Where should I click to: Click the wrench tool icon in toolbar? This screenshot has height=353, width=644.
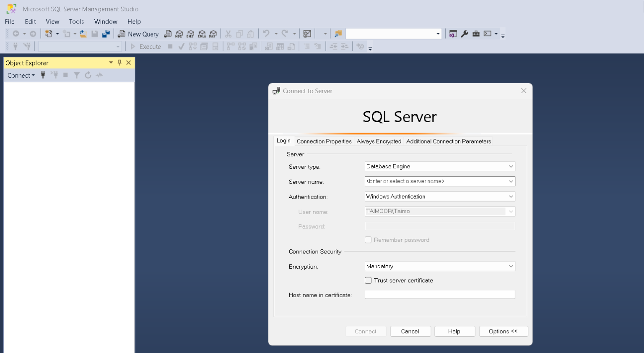[x=465, y=34]
